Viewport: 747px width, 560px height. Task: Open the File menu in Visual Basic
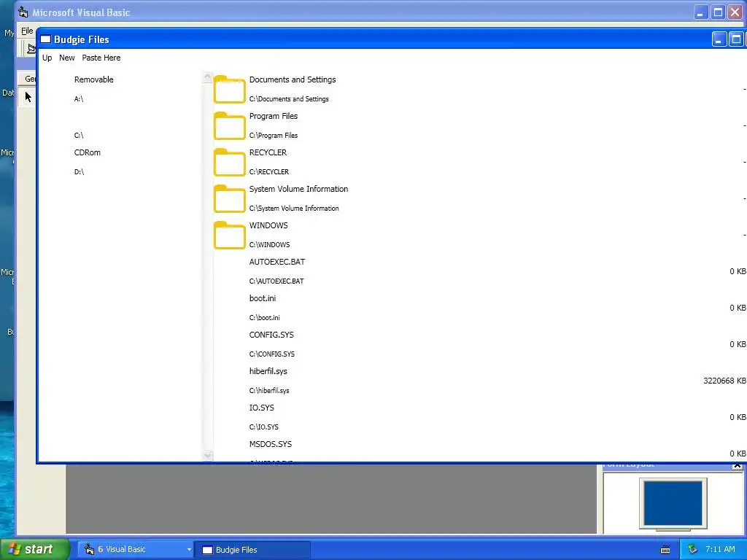(x=27, y=31)
